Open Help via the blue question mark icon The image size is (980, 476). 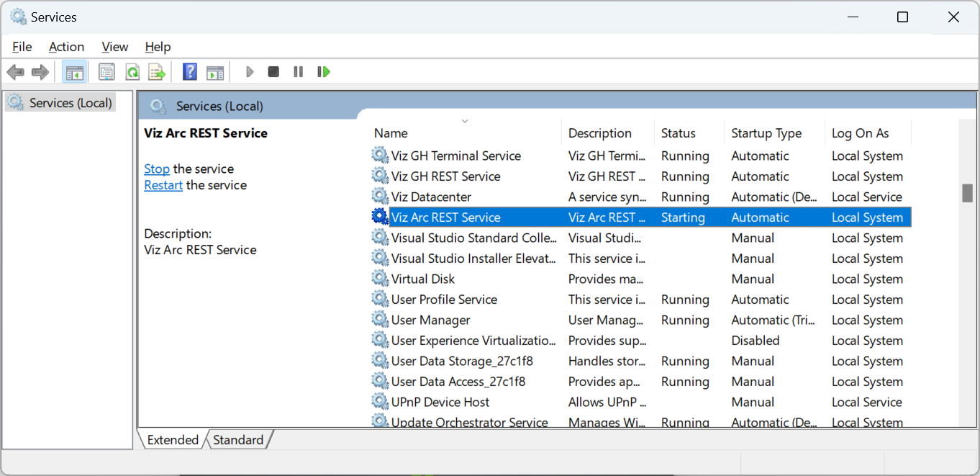coord(190,72)
